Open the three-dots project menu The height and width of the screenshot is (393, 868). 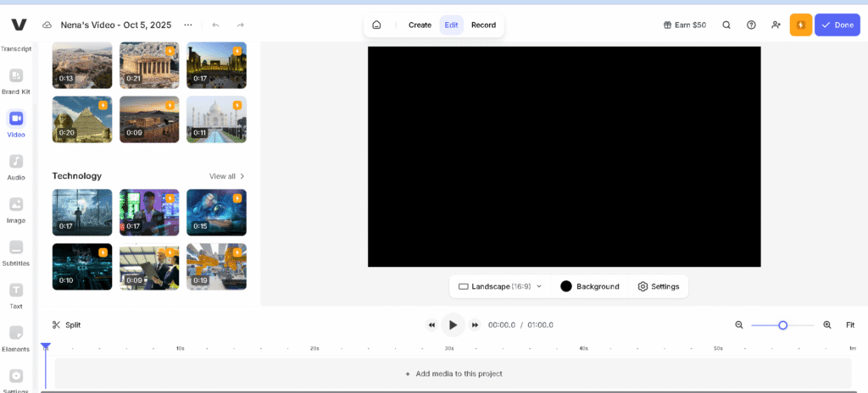point(187,25)
